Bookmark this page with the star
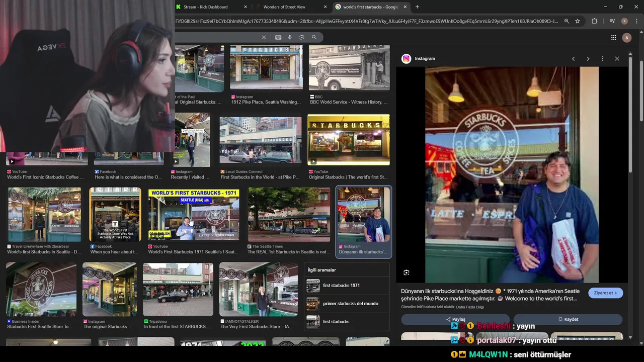Viewport: 644px width, 362px height. (x=578, y=21)
